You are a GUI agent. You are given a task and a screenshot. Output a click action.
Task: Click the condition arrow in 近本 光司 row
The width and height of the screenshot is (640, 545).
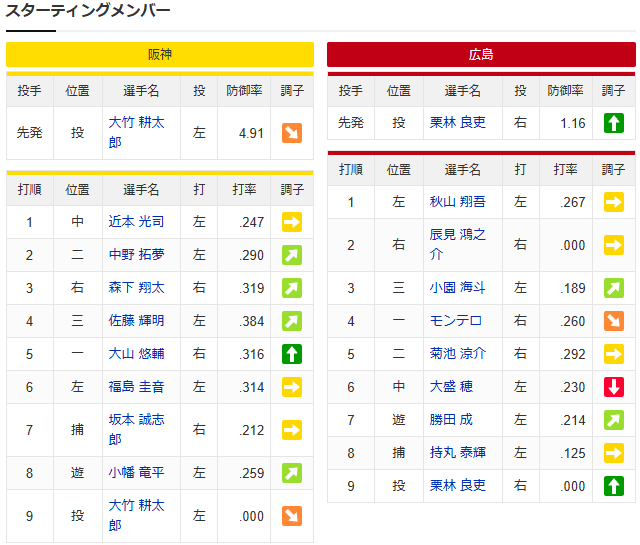tap(292, 222)
